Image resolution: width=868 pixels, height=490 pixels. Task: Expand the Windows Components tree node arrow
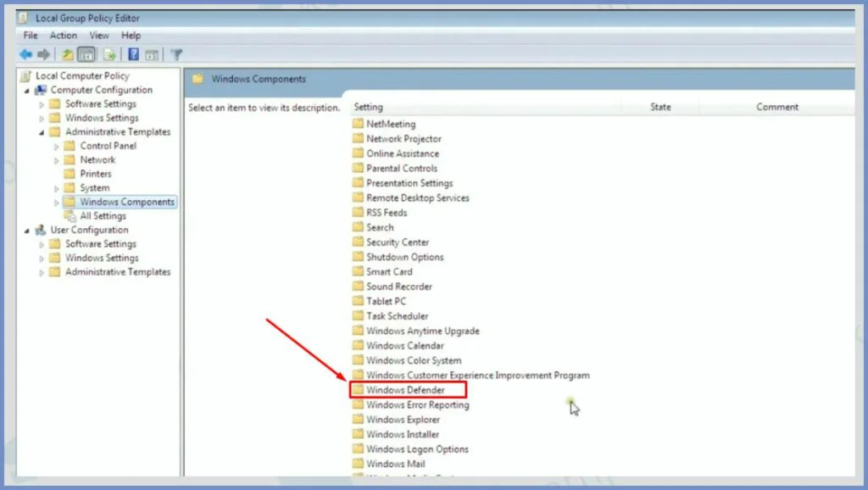[x=57, y=203]
